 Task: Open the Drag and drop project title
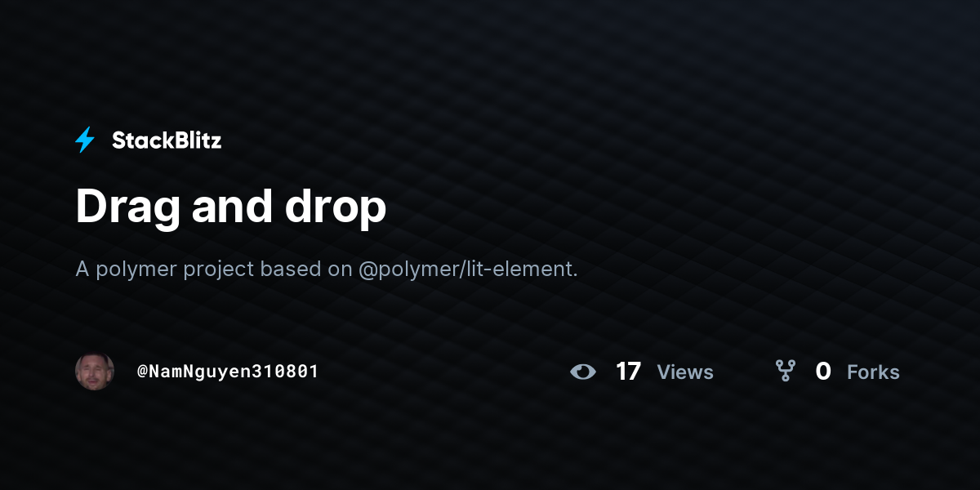(231, 207)
